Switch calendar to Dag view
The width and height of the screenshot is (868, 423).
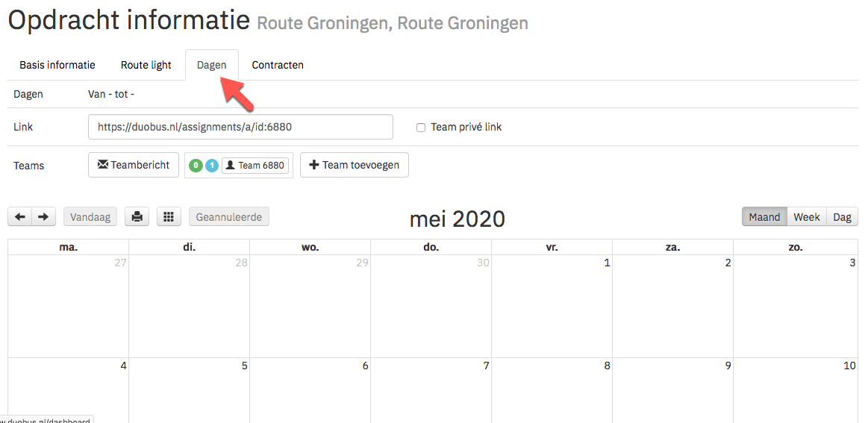[x=842, y=217]
